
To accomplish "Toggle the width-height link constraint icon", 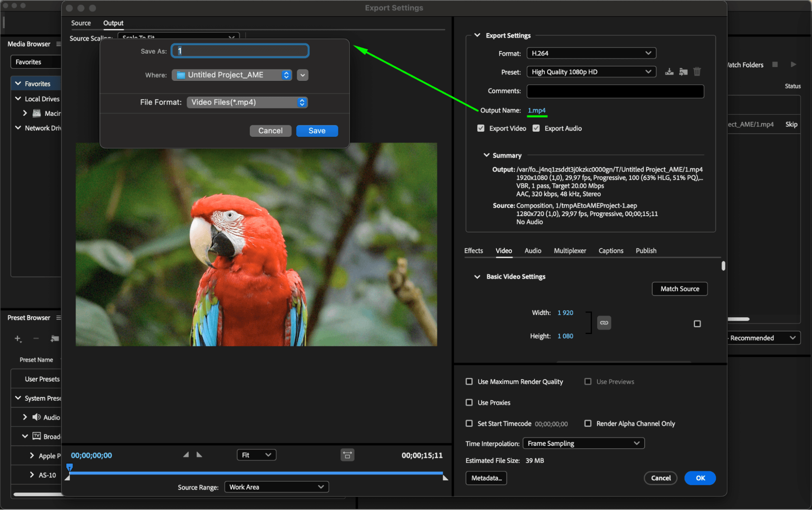I will tap(604, 323).
